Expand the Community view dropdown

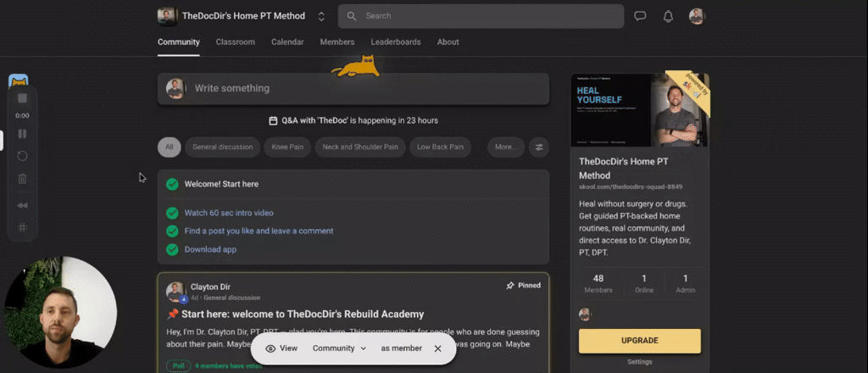[x=339, y=348]
